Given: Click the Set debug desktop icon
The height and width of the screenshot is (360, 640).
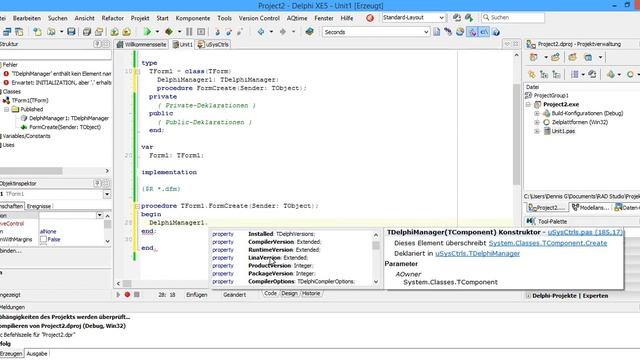Looking at the screenshot, I should click(x=469, y=18).
